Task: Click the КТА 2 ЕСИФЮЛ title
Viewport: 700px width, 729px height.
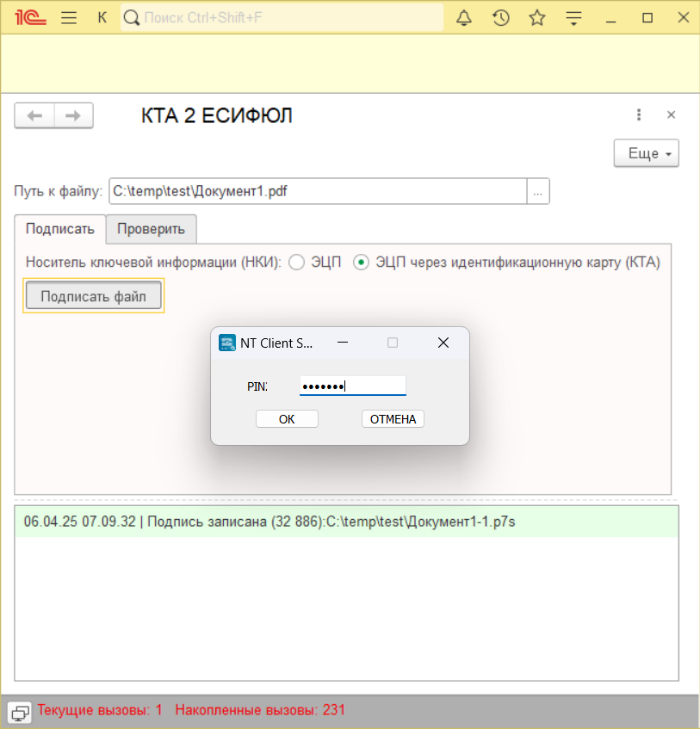Action: coord(217,115)
